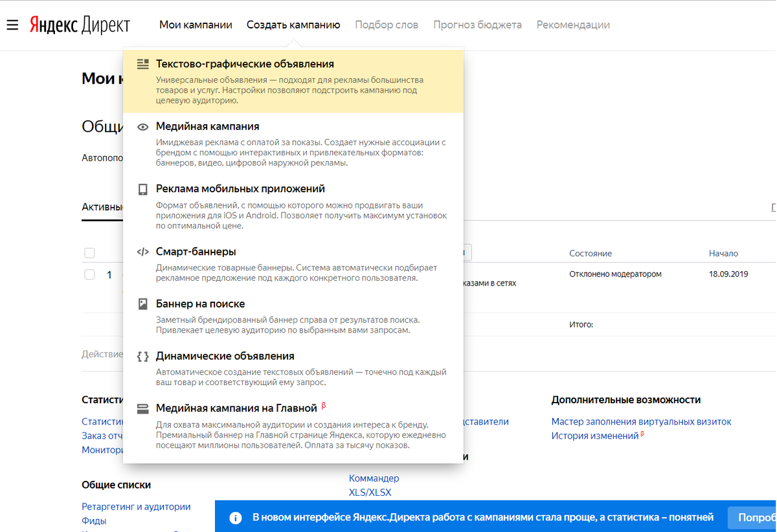Screen dimensions: 777x532
Task: Select Реклама мобильных приложений option
Action: [x=293, y=207]
